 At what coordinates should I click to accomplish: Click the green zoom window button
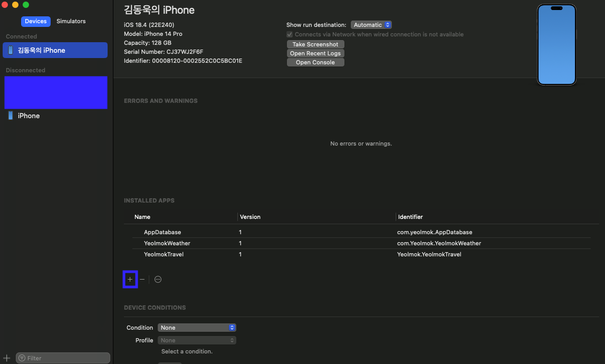tap(26, 5)
